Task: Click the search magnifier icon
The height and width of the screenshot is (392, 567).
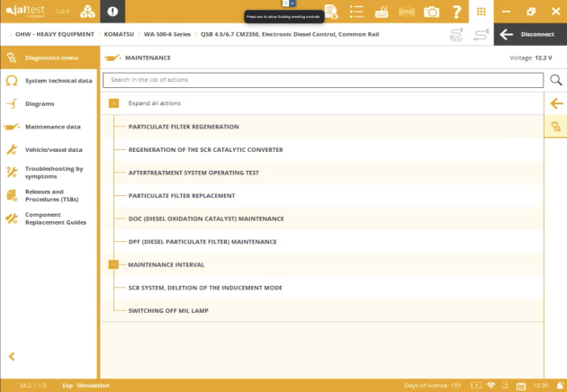Action: [555, 80]
